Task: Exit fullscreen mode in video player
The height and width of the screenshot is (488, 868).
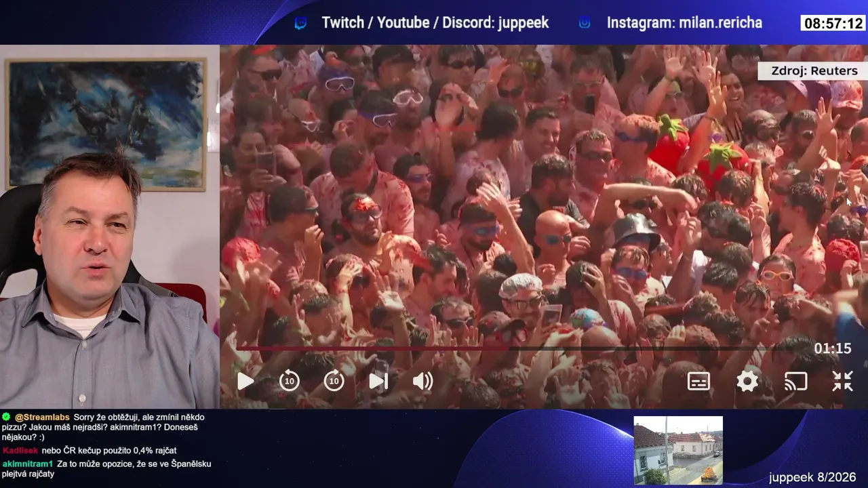Action: (x=842, y=382)
